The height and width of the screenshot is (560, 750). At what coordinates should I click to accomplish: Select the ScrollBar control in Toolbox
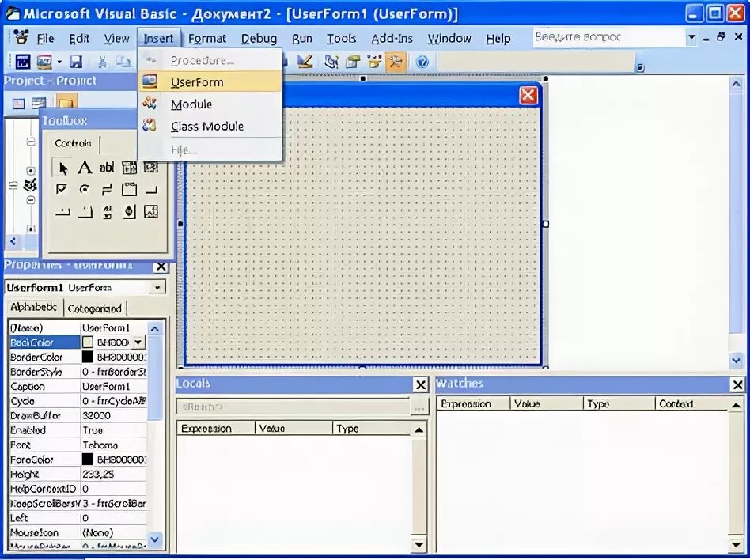pos(107,212)
